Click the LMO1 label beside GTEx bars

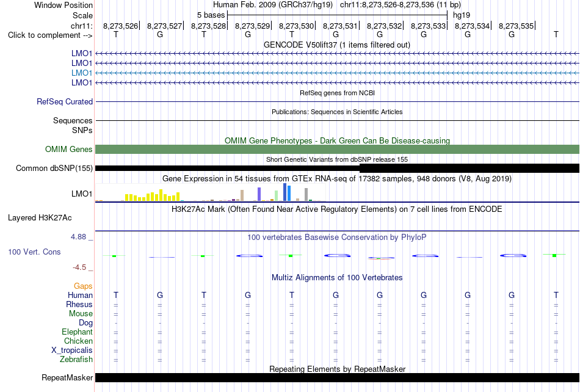tap(82, 194)
